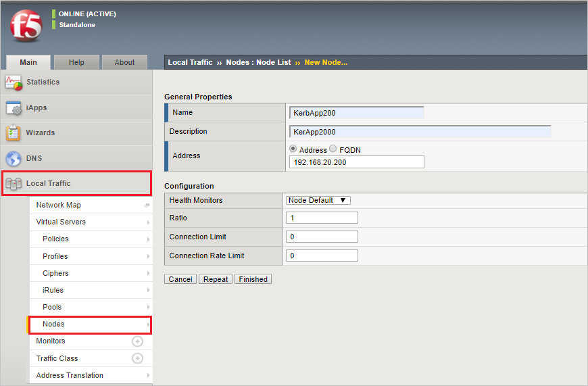
Task: Click Standalone status text
Action: [77, 25]
